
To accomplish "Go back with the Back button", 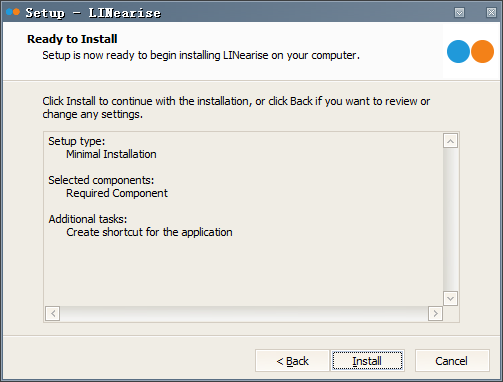I will 292,360.
